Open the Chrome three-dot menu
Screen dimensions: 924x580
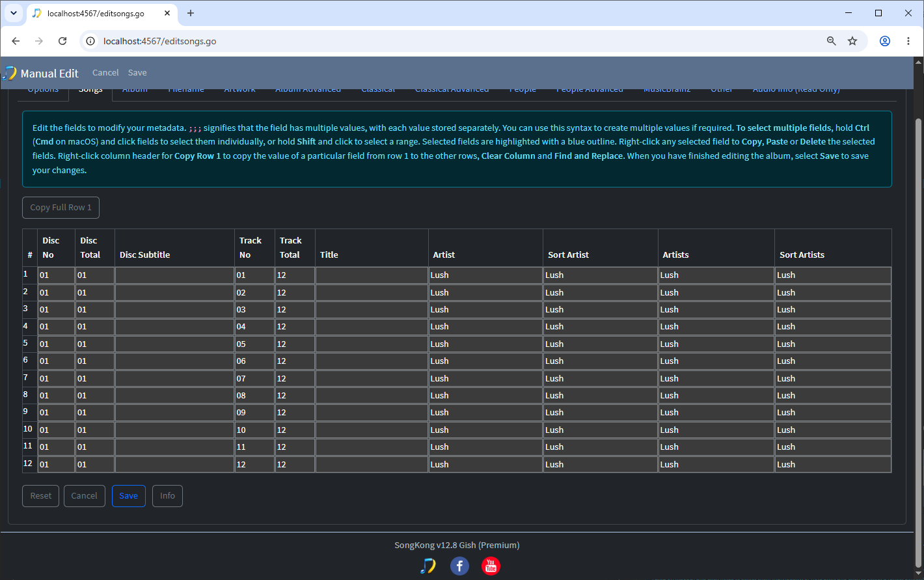coord(908,41)
